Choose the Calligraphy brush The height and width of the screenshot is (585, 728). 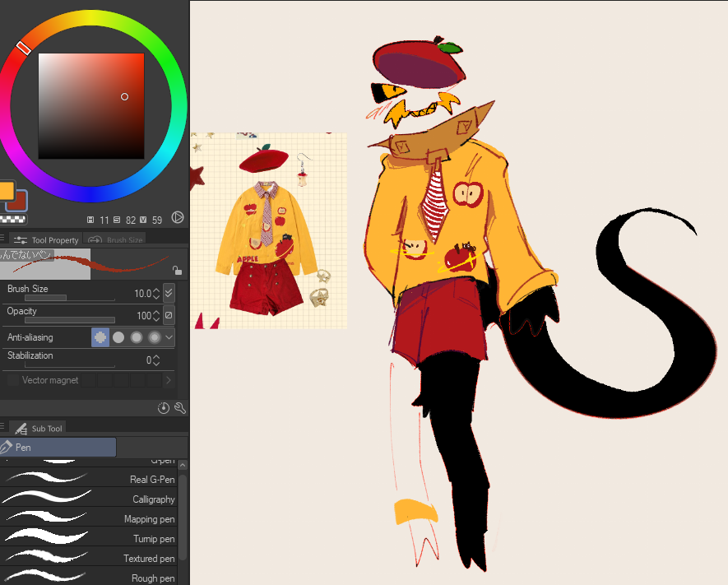coord(88,498)
